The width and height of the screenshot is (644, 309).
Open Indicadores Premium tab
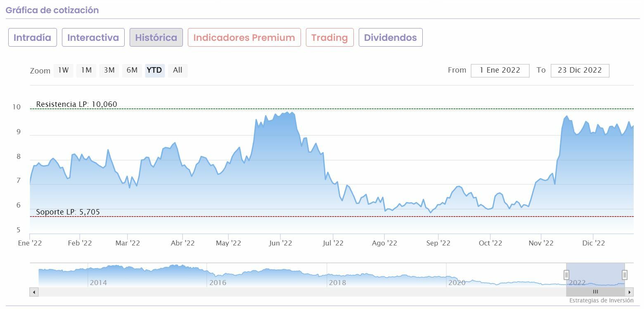tap(244, 38)
